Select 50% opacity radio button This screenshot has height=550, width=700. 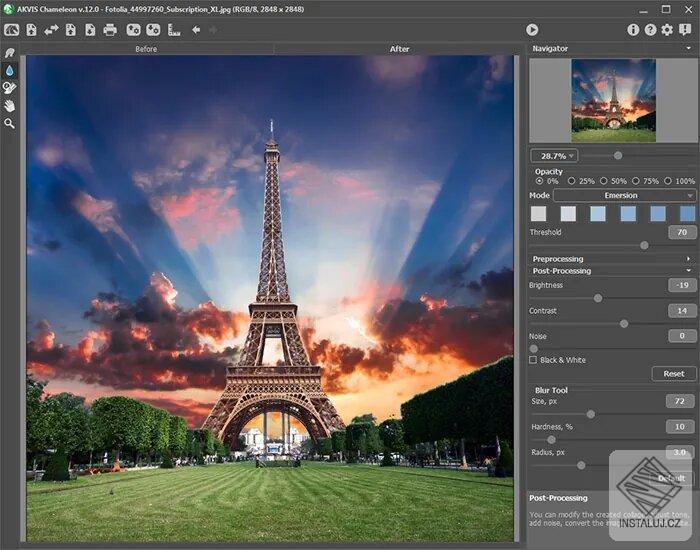click(603, 181)
